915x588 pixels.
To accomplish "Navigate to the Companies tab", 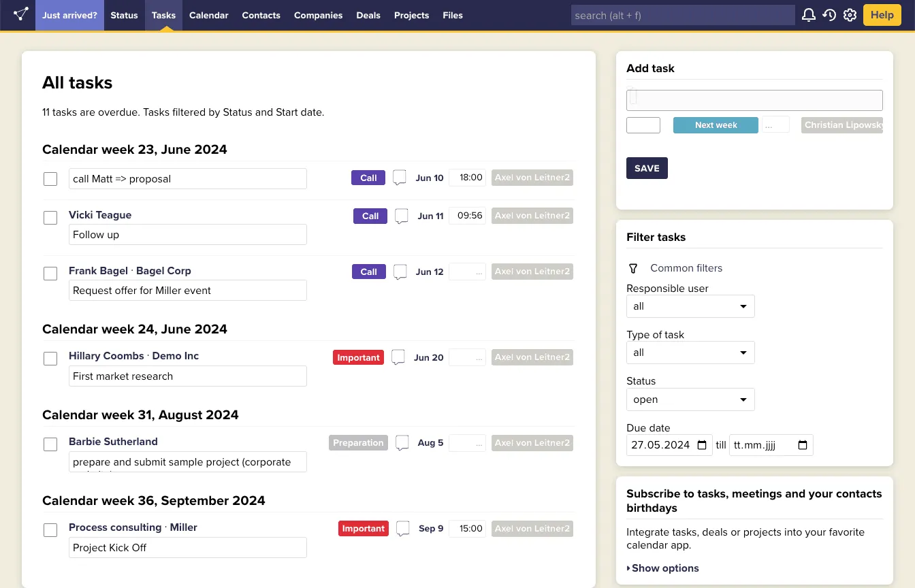I will pyautogui.click(x=318, y=15).
